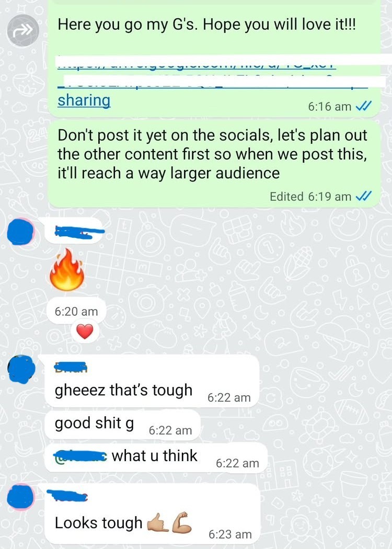
Task: Click the fire emoji message
Action: point(67,270)
